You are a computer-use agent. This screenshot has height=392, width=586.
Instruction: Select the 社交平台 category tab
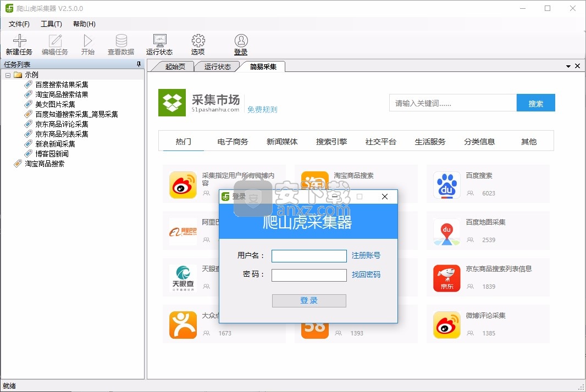(380, 142)
